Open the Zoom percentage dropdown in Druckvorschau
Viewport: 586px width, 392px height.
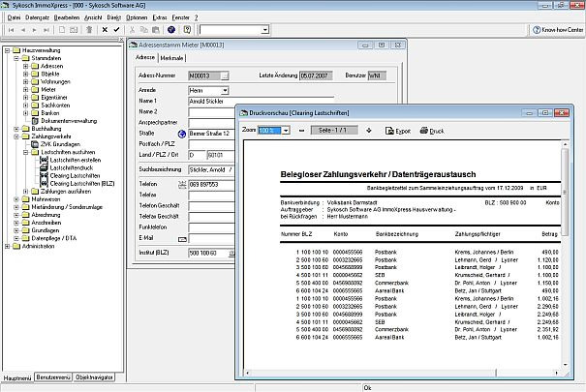click(286, 131)
